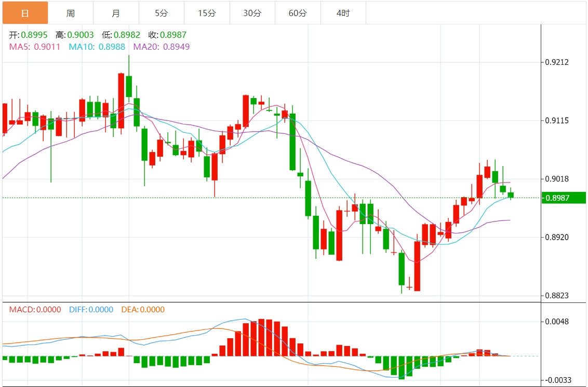Viewport: 588px width, 387px height.
Task: Select the 日 daily chart tab
Action: pos(25,13)
